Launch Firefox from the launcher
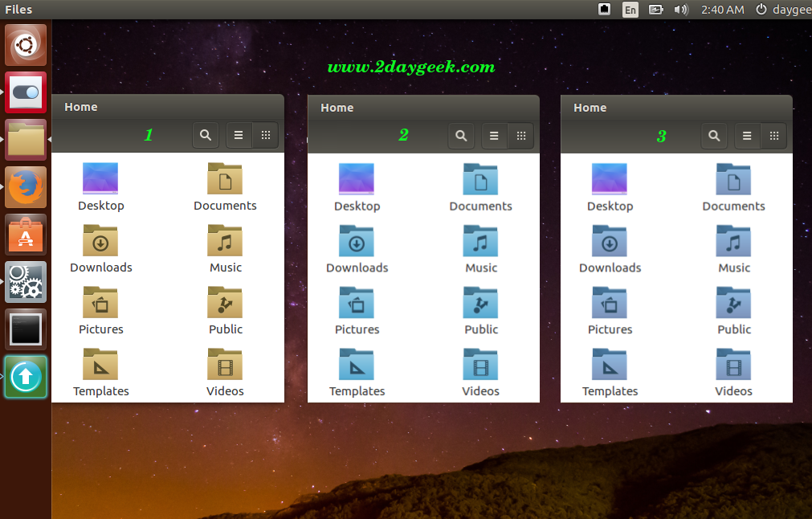The height and width of the screenshot is (519, 812). pyautogui.click(x=27, y=187)
